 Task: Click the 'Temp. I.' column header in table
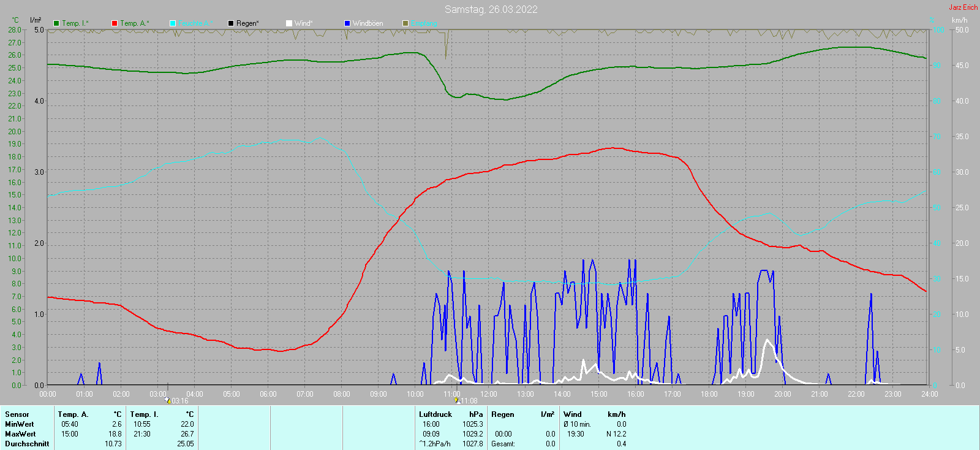click(144, 414)
